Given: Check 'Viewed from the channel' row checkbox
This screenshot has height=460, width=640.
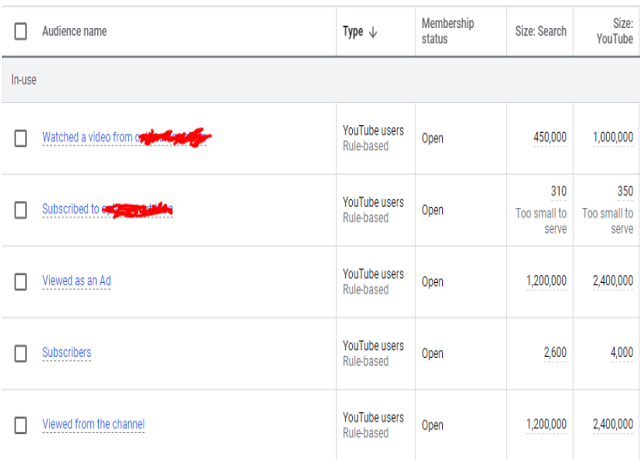Looking at the screenshot, I should point(20,425).
